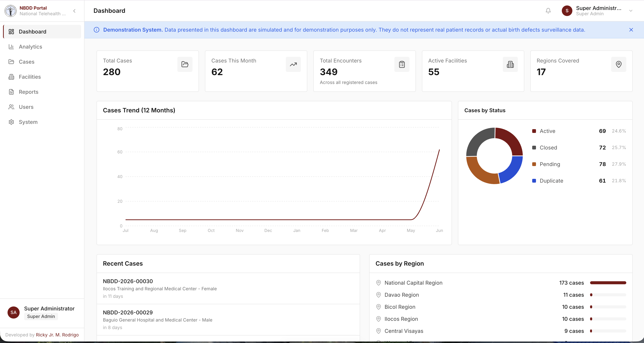This screenshot has height=343, width=644.
Task: Click the System gear icon
Action: click(11, 122)
